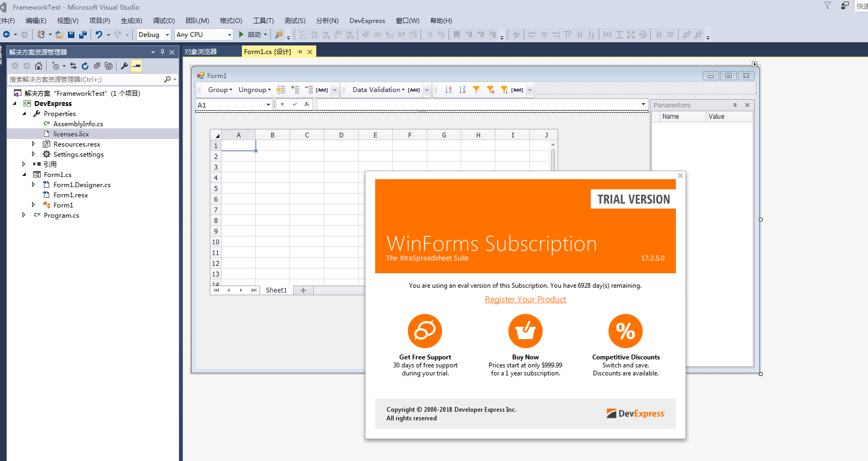Click the Solution Explorer home icon

(39, 66)
